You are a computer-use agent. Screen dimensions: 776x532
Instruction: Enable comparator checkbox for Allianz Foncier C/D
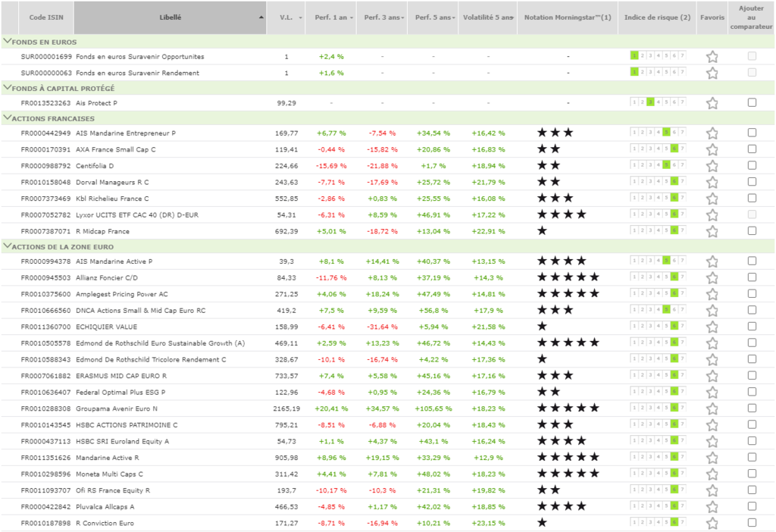click(x=751, y=277)
